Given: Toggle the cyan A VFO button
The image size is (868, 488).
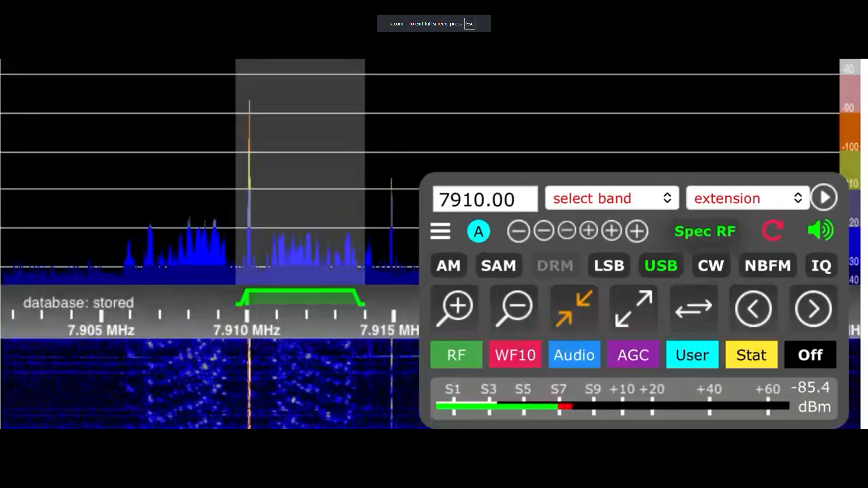Looking at the screenshot, I should point(478,231).
